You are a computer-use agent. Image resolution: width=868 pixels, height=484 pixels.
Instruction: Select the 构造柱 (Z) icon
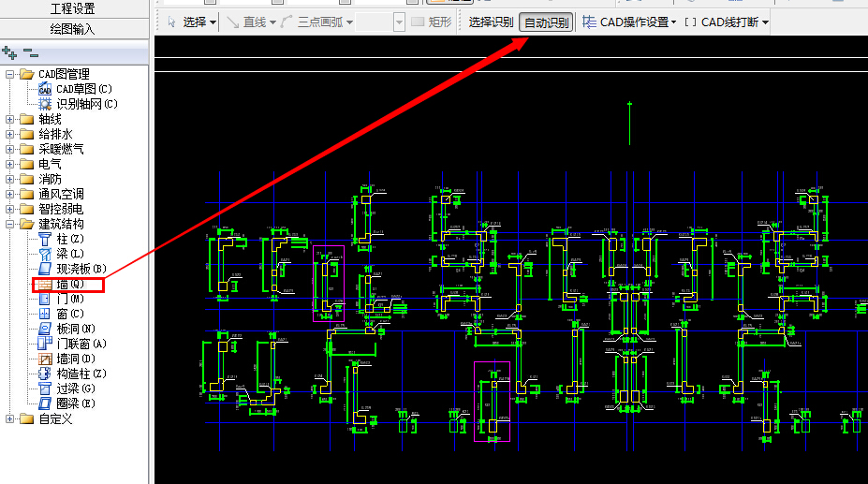point(45,374)
